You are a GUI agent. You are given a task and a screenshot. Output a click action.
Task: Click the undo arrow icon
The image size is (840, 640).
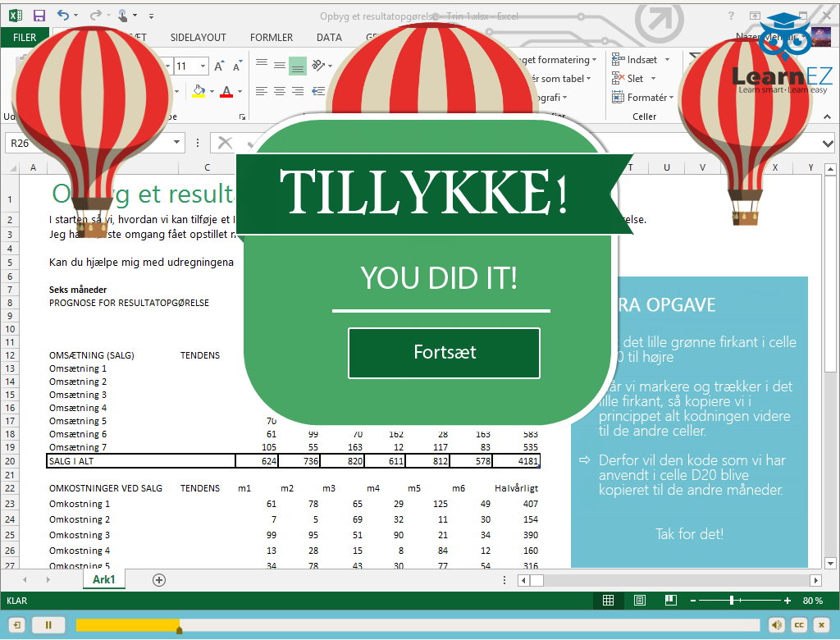[x=64, y=16]
